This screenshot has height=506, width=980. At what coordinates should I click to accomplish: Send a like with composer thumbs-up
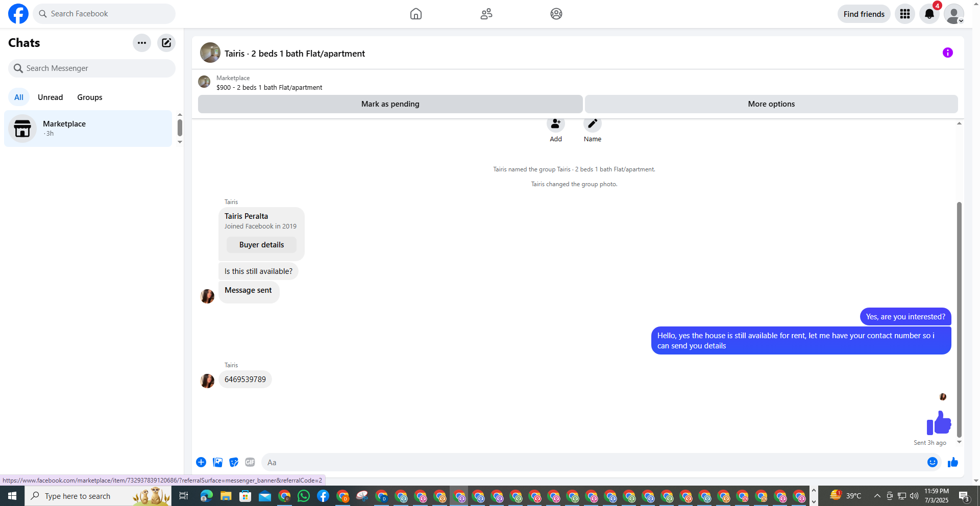pos(953,462)
